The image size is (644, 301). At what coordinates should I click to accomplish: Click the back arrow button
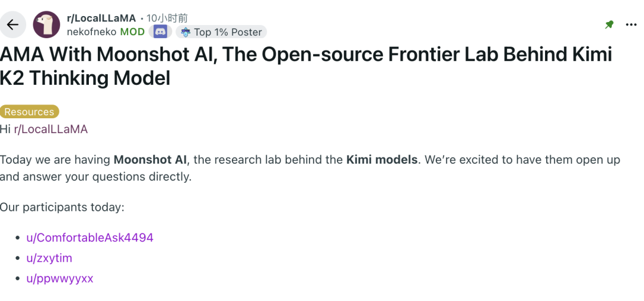(13, 24)
